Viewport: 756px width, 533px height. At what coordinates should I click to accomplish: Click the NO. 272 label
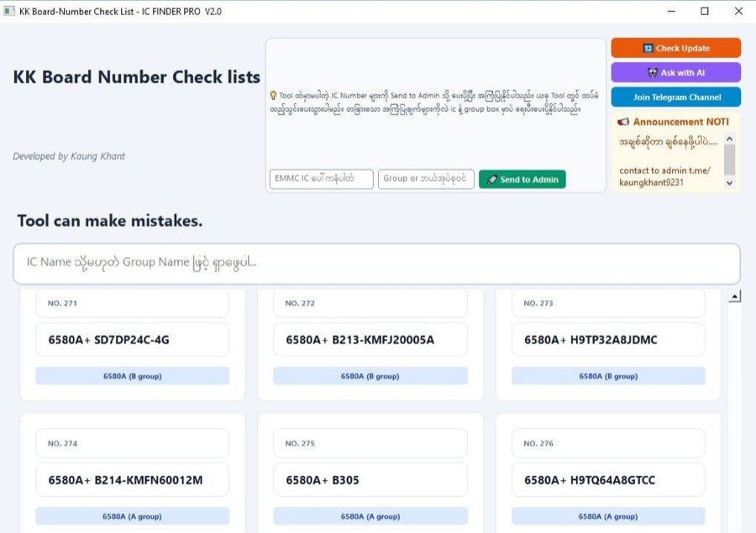pos(300,303)
